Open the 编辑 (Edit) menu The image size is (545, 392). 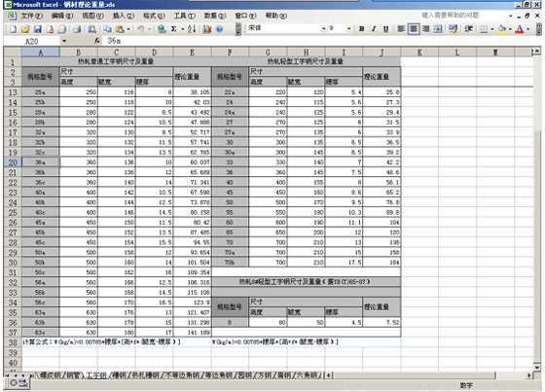[x=62, y=16]
